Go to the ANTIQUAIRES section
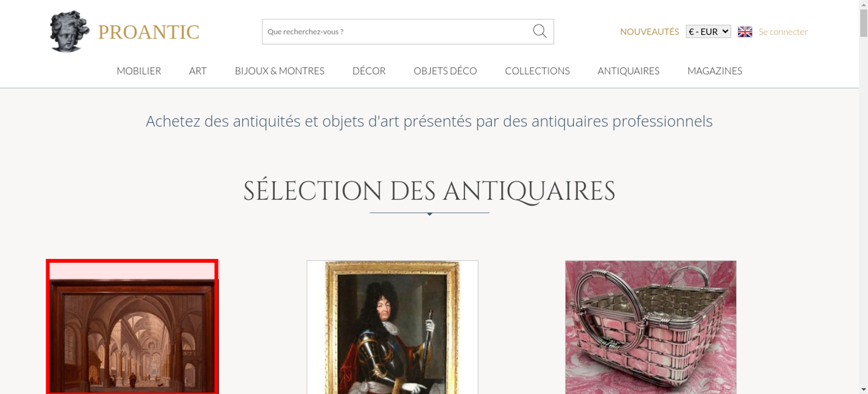868x394 pixels. pos(628,71)
